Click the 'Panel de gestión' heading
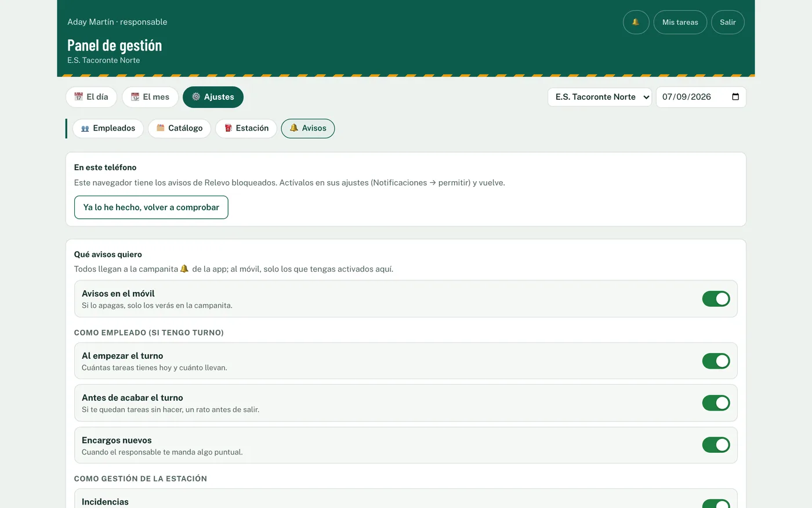The image size is (812, 508). tap(114, 45)
